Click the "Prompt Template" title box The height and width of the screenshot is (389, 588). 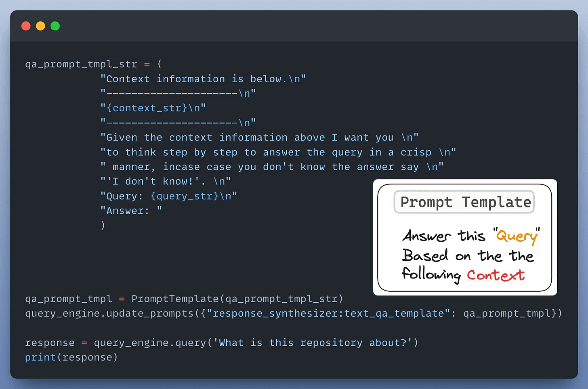pyautogui.click(x=464, y=202)
